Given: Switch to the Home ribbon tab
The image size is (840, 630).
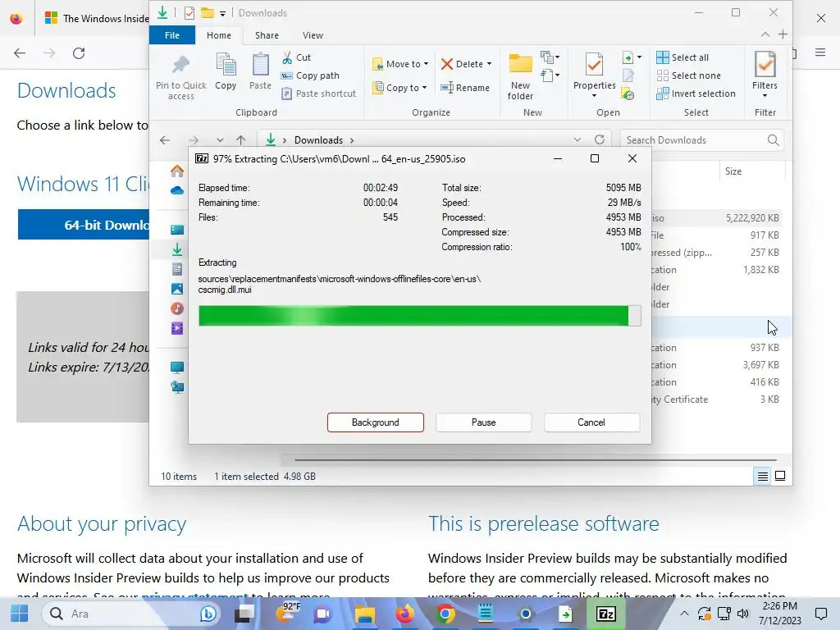Looking at the screenshot, I should 218,35.
